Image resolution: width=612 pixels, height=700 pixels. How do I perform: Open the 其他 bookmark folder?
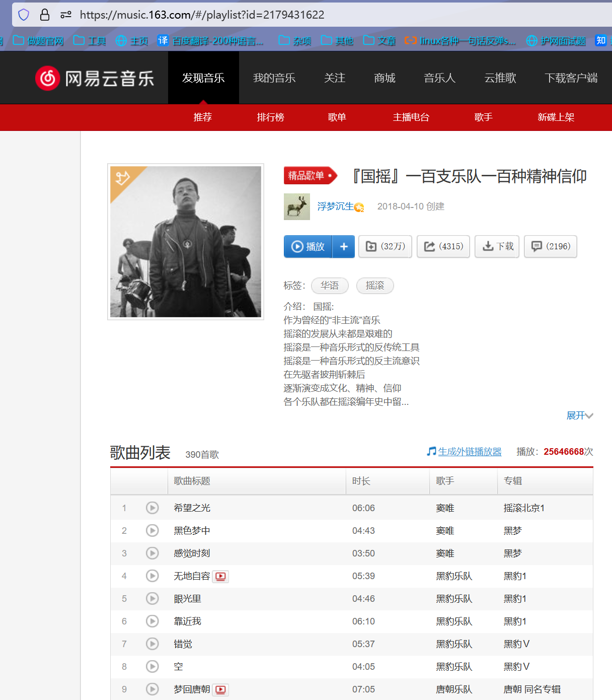click(x=337, y=41)
